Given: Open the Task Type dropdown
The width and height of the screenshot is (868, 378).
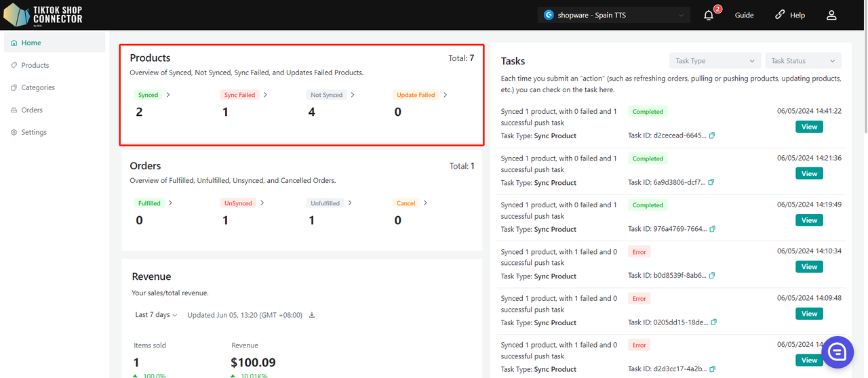Looking at the screenshot, I should pos(715,61).
